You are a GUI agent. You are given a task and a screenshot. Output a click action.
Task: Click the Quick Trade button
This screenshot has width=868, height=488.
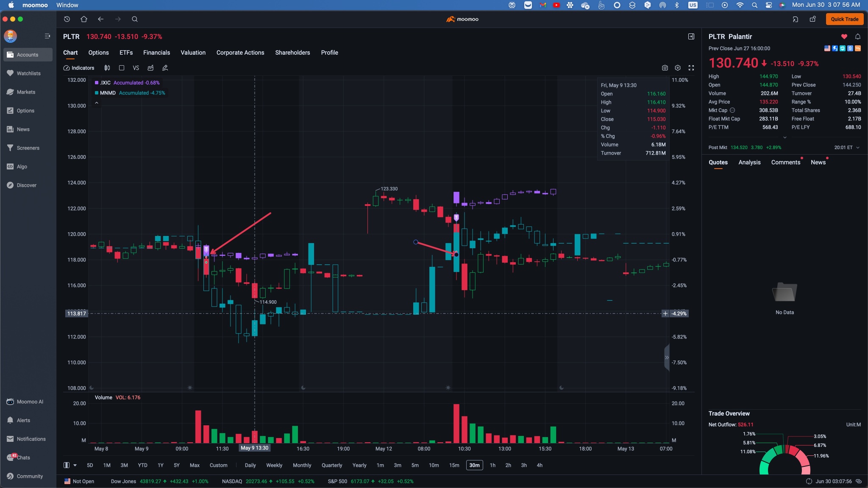point(844,19)
